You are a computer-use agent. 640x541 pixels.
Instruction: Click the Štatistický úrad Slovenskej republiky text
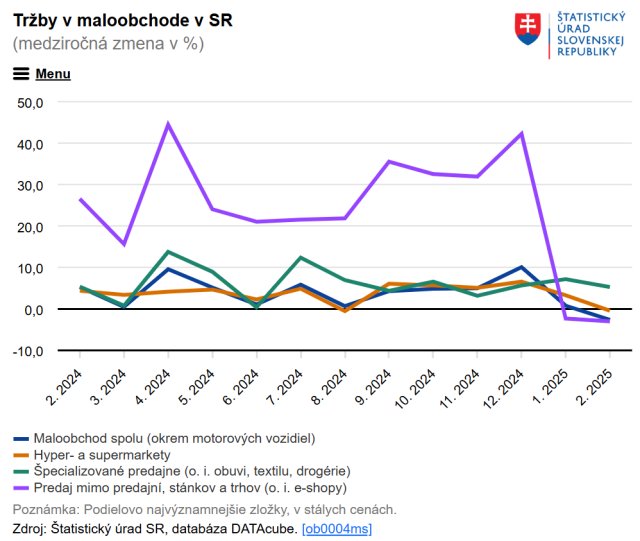[x=590, y=35]
